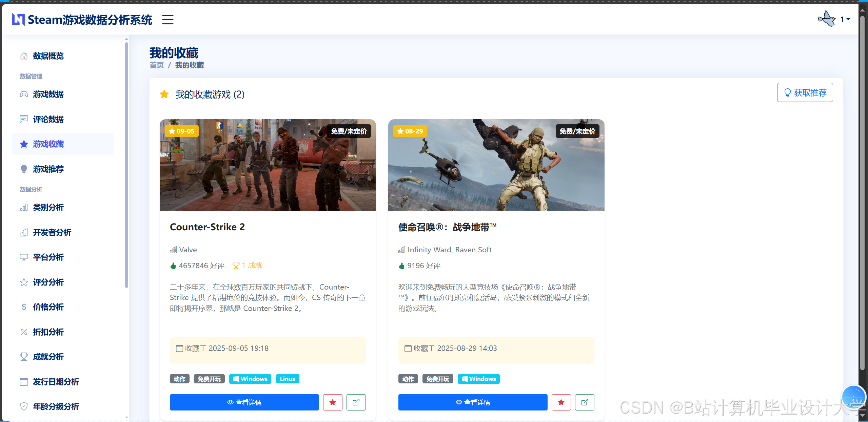Select 数据概览 in the sidebar

click(48, 56)
